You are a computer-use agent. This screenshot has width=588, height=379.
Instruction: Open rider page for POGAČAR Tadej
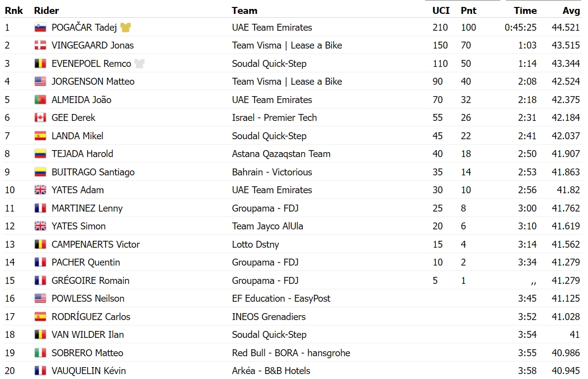84,27
